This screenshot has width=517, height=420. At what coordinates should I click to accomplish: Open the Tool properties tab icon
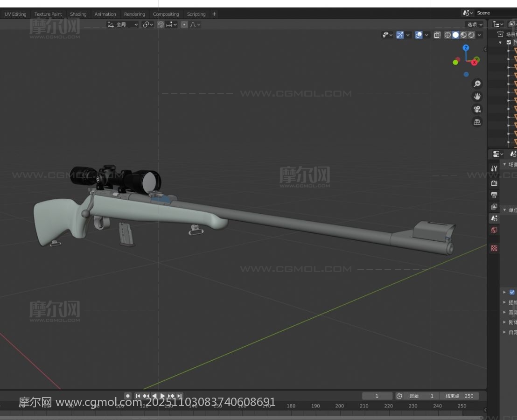coord(494,168)
